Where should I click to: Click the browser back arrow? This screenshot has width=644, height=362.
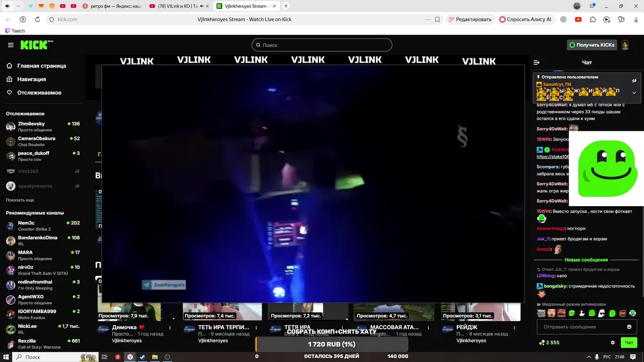coord(8,19)
